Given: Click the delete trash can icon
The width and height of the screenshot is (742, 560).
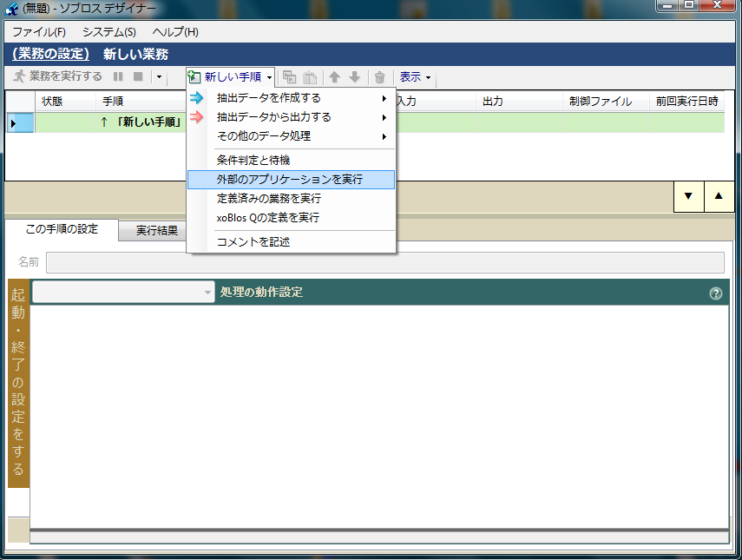Looking at the screenshot, I should tap(379, 76).
